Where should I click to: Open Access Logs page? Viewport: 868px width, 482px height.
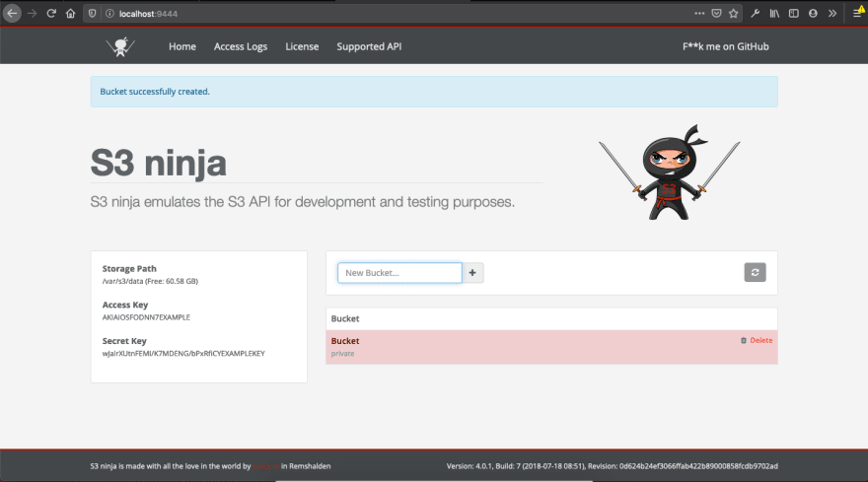pos(241,46)
